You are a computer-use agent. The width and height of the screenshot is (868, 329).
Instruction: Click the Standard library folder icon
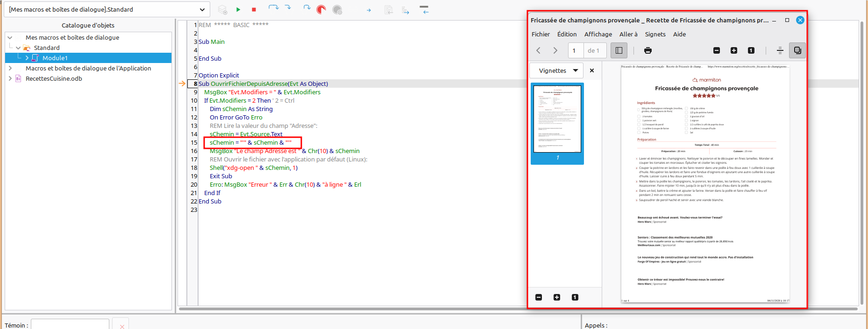point(27,48)
